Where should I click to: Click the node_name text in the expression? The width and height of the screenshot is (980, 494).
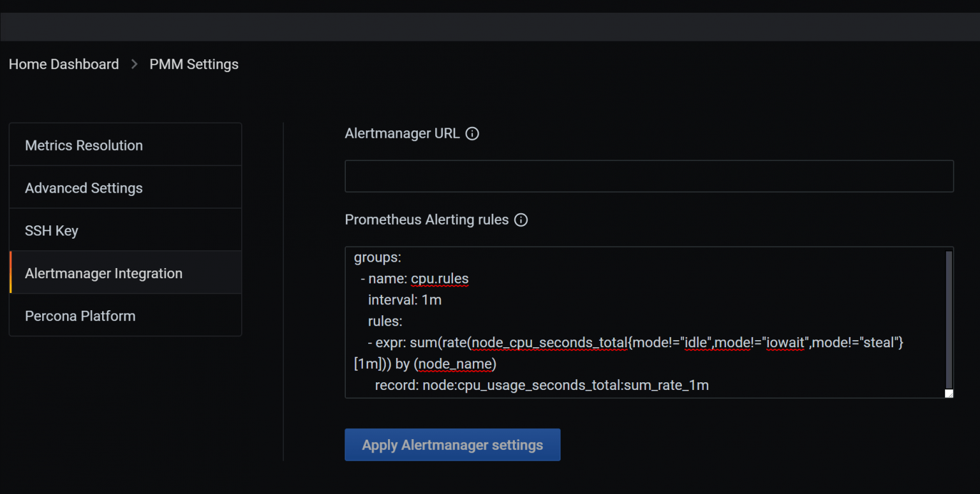click(x=456, y=363)
